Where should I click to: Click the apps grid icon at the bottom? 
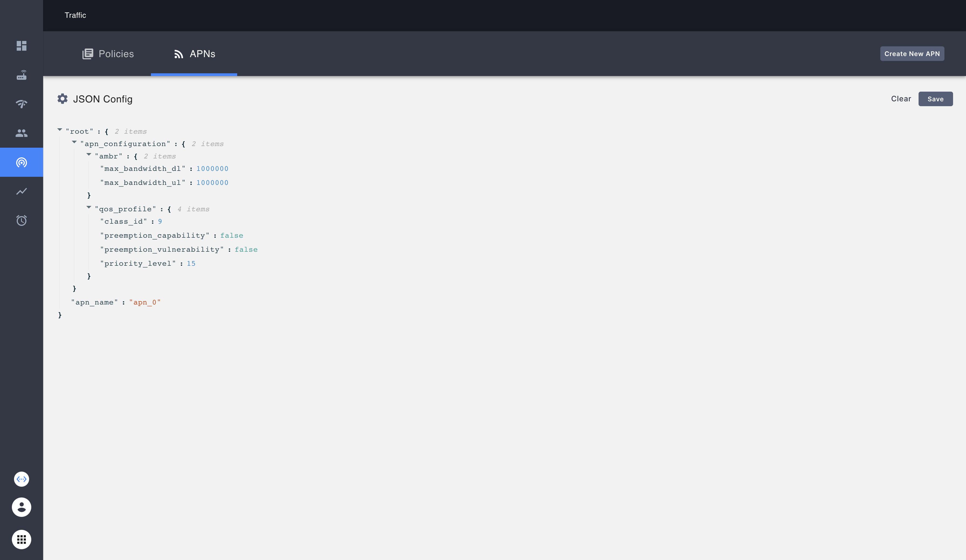click(x=22, y=539)
